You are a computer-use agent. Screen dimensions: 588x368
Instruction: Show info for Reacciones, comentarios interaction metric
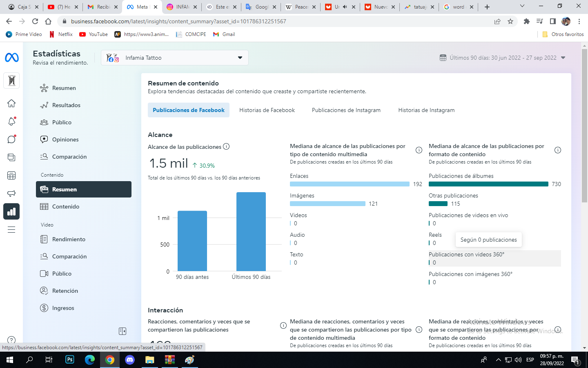click(x=283, y=325)
